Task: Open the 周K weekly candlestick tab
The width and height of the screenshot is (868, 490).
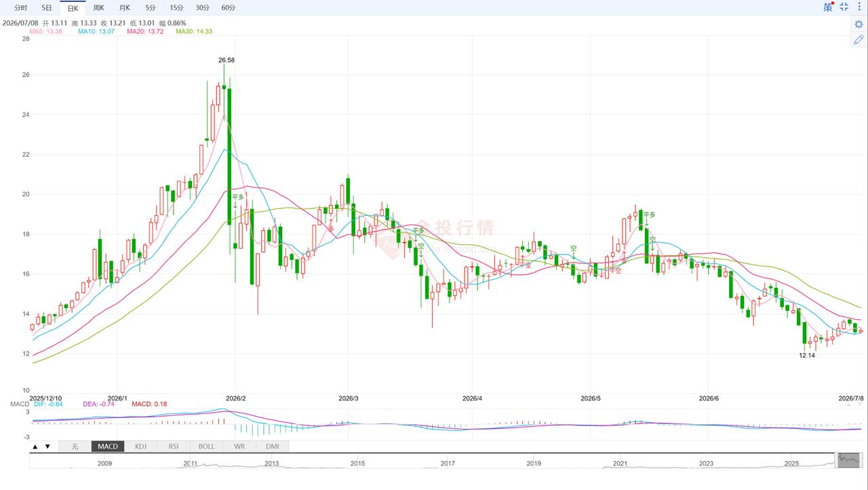Action: point(98,7)
